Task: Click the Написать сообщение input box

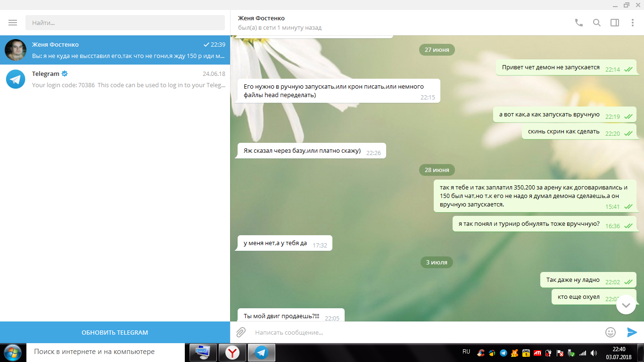Action: (424, 332)
